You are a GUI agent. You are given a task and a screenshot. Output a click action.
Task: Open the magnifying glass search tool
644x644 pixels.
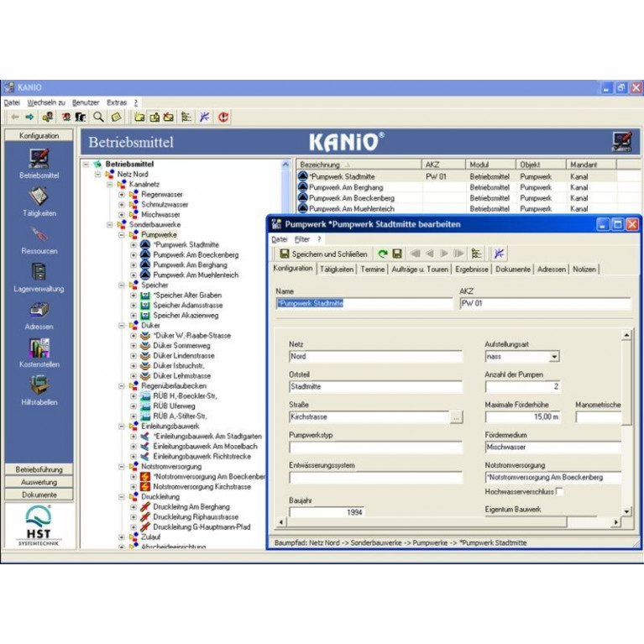(x=98, y=117)
